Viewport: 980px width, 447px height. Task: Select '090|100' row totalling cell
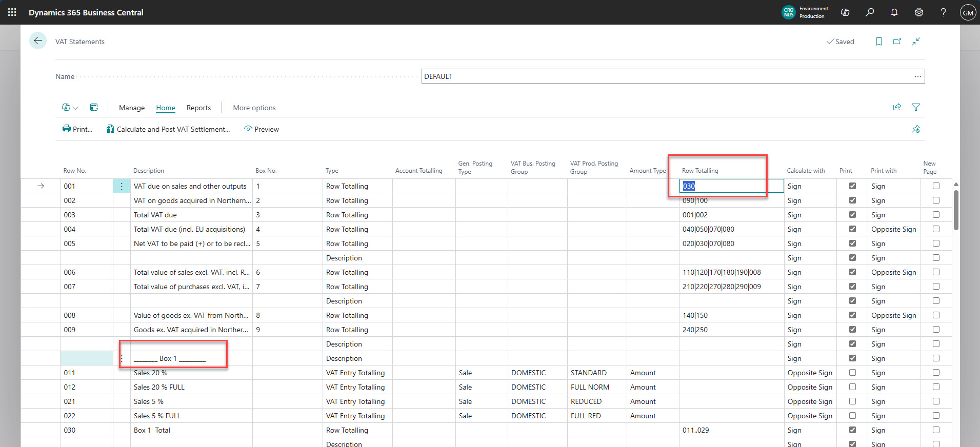coord(731,200)
